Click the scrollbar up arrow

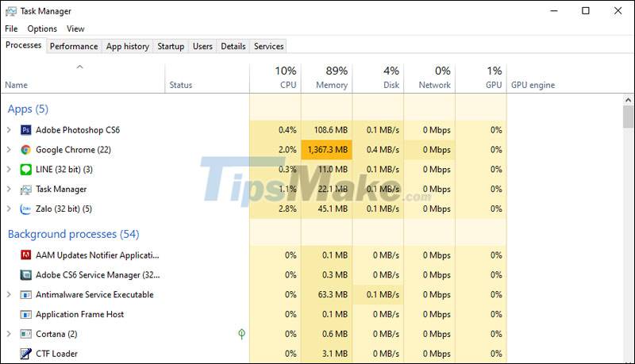coord(628,99)
